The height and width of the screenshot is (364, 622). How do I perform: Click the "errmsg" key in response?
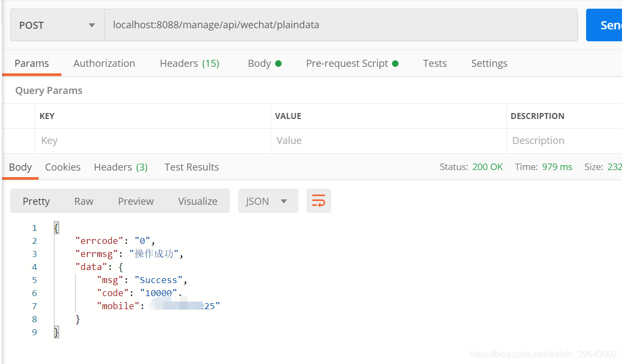pos(96,254)
